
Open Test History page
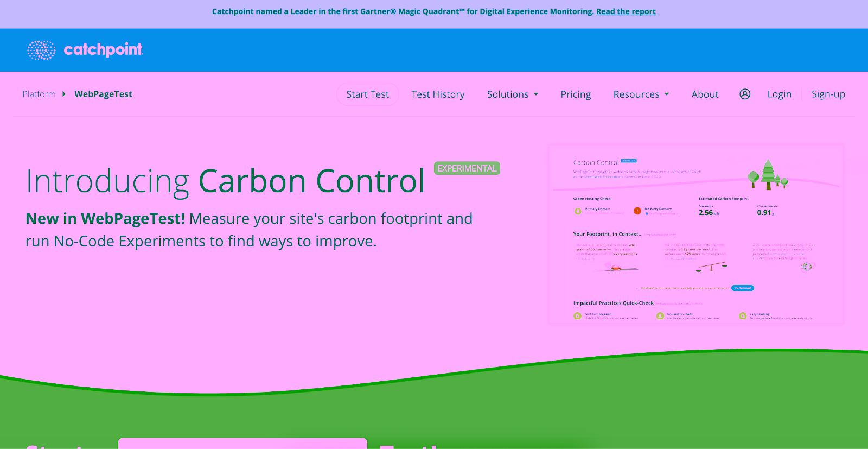(438, 94)
